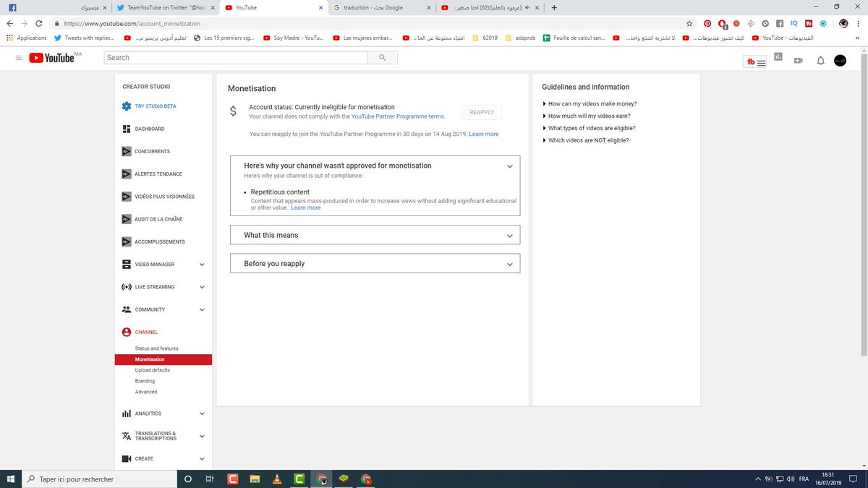Expand the 'What this means' section
The width and height of the screenshot is (868, 488).
(510, 236)
